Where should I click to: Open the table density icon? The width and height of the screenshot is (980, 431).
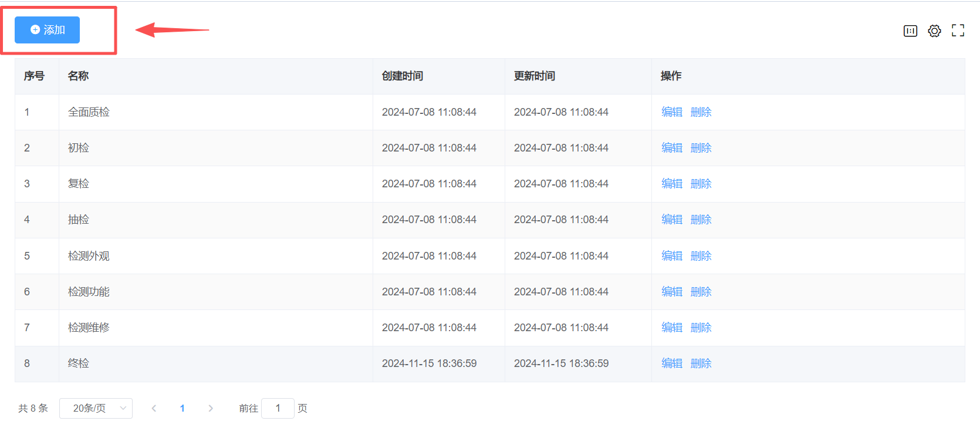tap(910, 31)
